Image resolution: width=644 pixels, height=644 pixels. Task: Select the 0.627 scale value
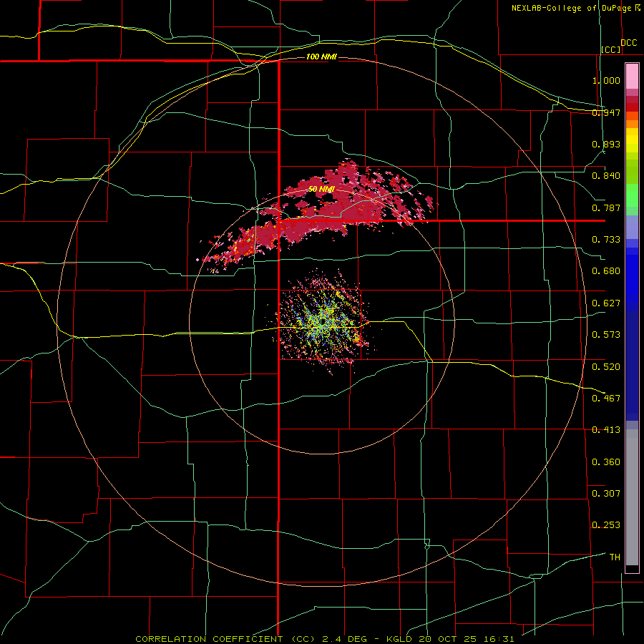click(x=606, y=303)
